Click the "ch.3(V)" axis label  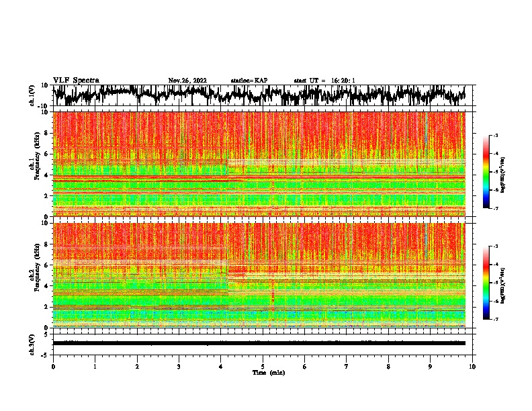pos(32,345)
